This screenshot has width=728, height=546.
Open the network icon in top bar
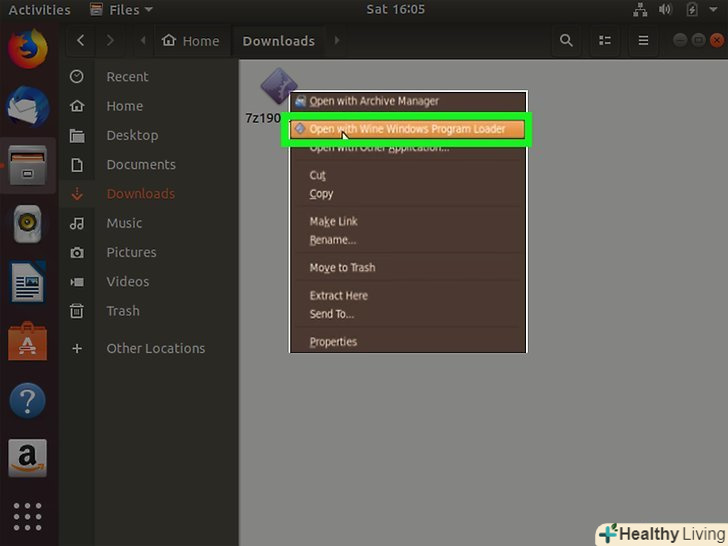click(x=640, y=10)
